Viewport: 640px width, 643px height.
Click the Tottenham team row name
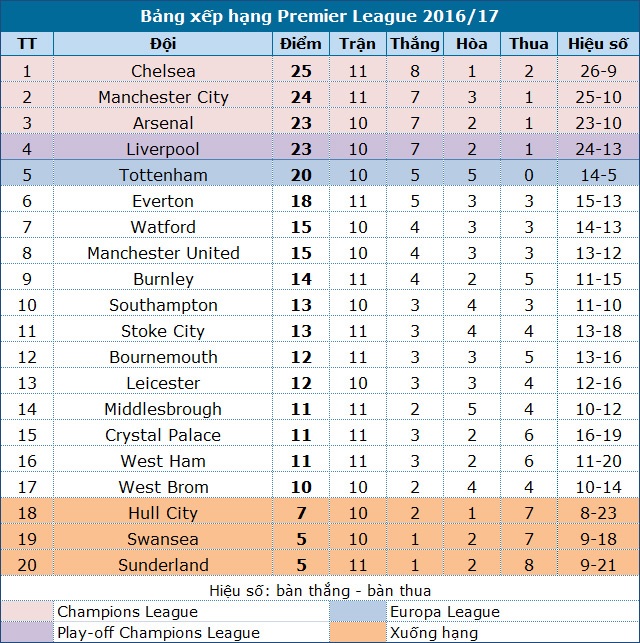(163, 175)
